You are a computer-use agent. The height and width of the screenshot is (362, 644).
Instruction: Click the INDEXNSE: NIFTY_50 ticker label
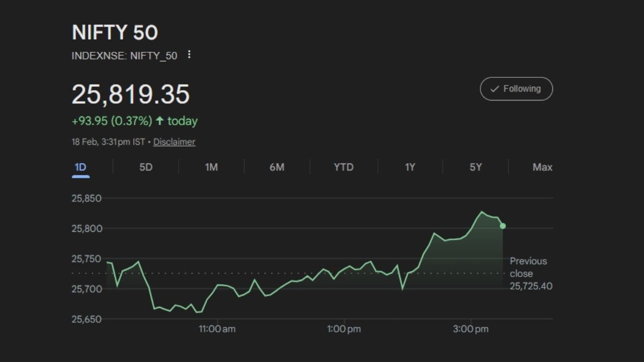click(124, 56)
